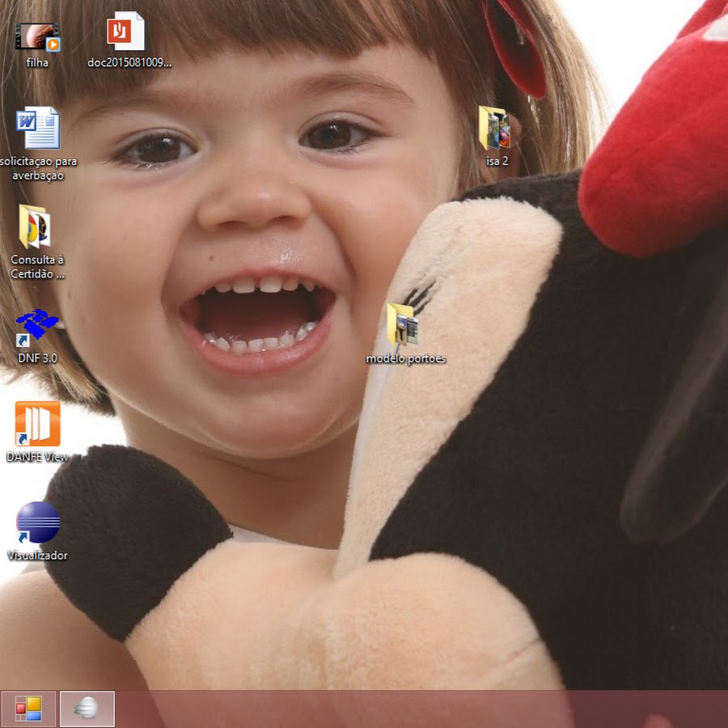Click the DANFE View label text
Screen dimensions: 728x728
[x=37, y=457]
